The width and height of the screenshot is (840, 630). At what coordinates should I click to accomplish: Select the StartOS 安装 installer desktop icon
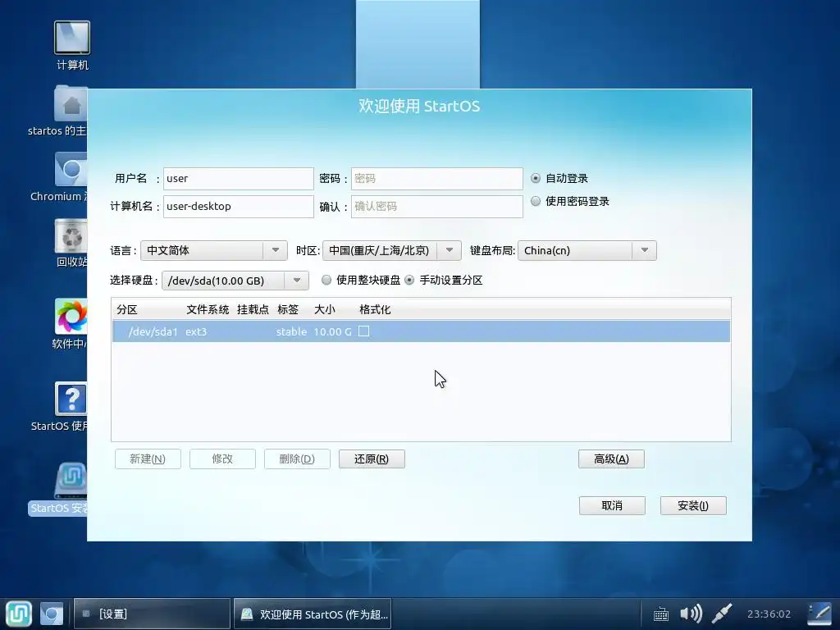(71, 481)
